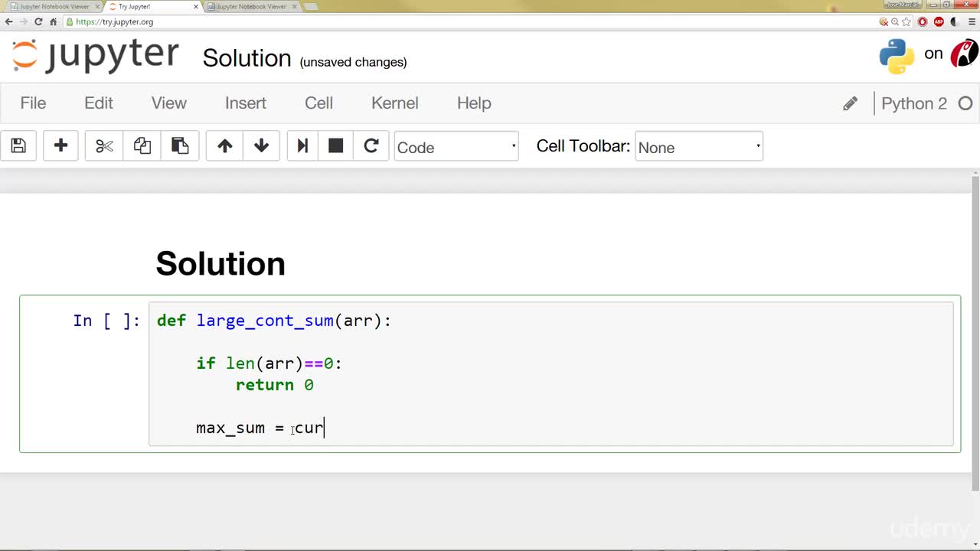Click the notebook vertical scrollbar
The width and height of the screenshot is (980, 551).
975,333
